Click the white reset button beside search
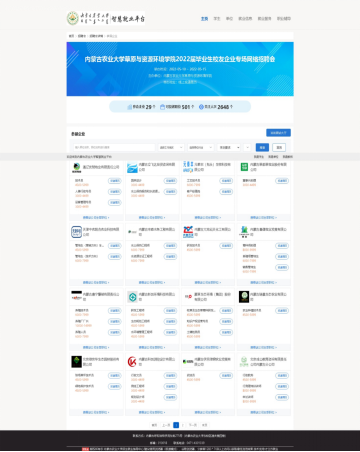360x452 pixels. (x=279, y=147)
